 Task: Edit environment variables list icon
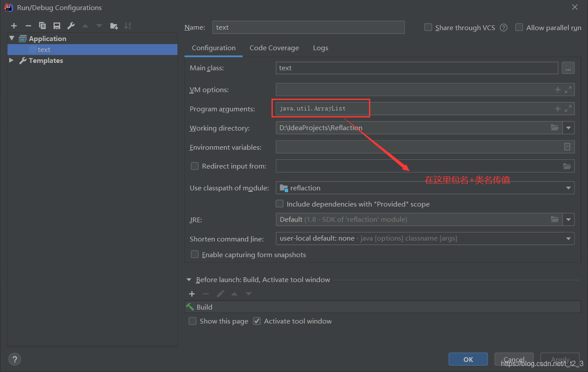tap(567, 147)
